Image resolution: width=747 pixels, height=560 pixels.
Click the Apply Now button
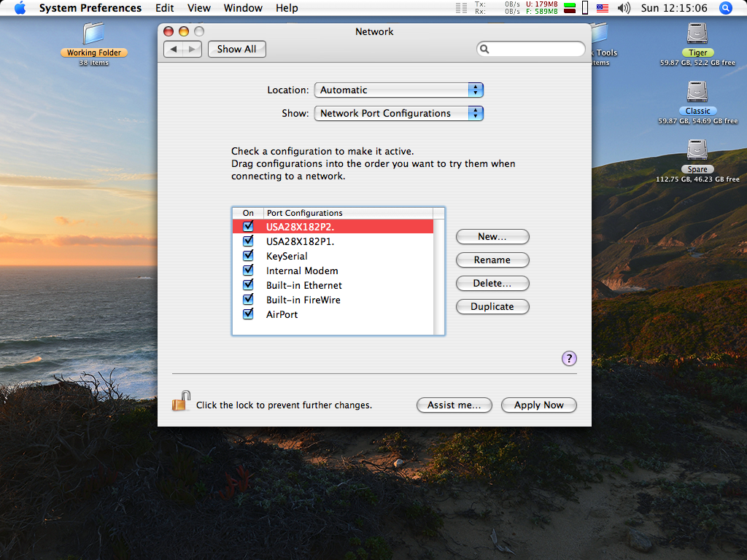539,405
